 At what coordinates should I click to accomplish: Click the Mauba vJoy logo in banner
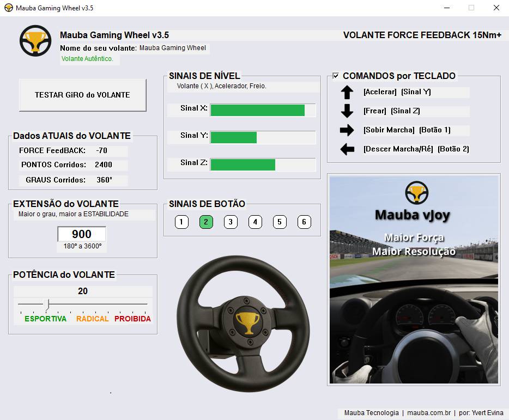(x=416, y=192)
